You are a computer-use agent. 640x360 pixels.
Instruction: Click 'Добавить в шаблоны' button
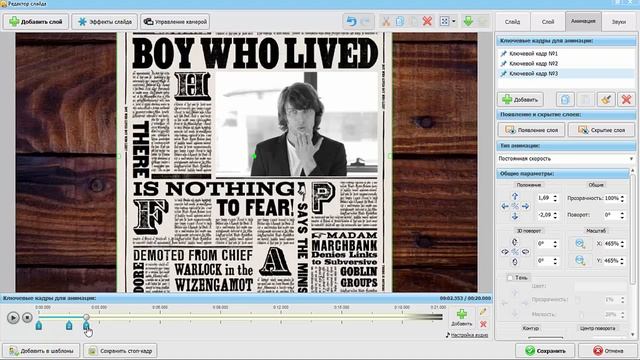41,351
